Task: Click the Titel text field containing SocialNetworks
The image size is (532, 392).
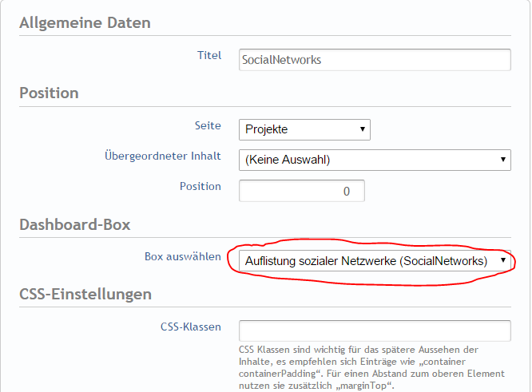Action: (x=374, y=60)
